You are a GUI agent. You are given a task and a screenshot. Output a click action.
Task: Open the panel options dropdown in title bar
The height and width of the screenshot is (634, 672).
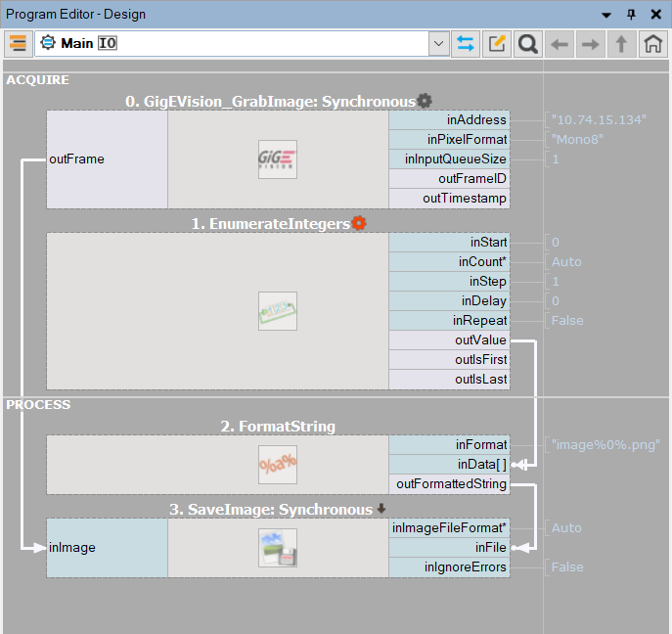coord(606,15)
